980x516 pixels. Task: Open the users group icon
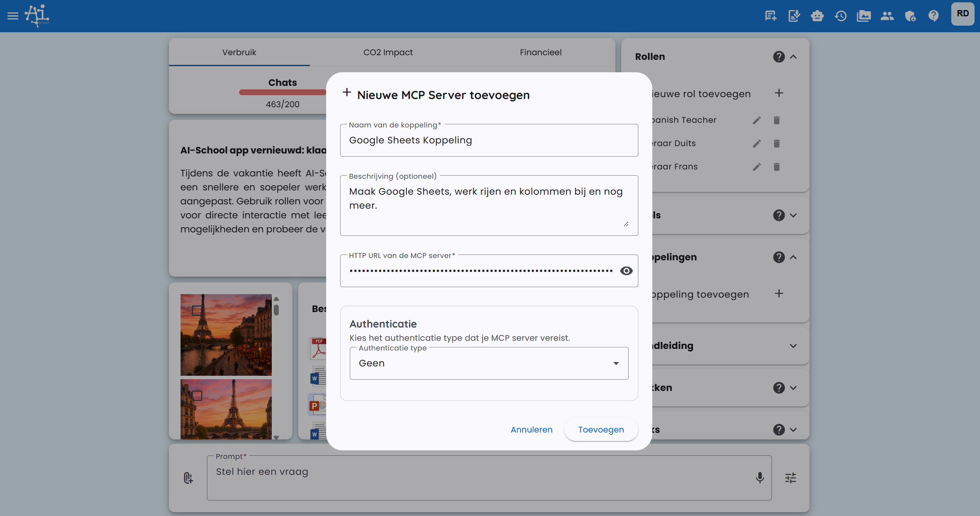click(x=887, y=16)
